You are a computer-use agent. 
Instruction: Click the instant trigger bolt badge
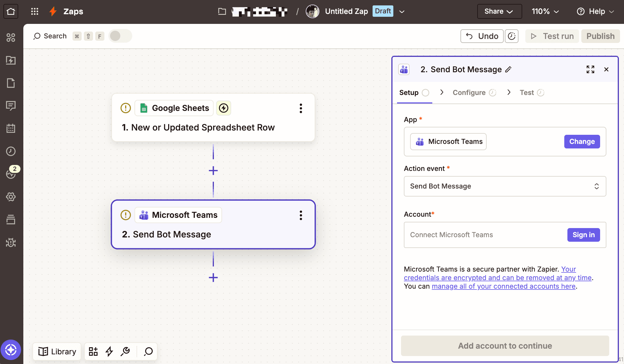pos(224,108)
